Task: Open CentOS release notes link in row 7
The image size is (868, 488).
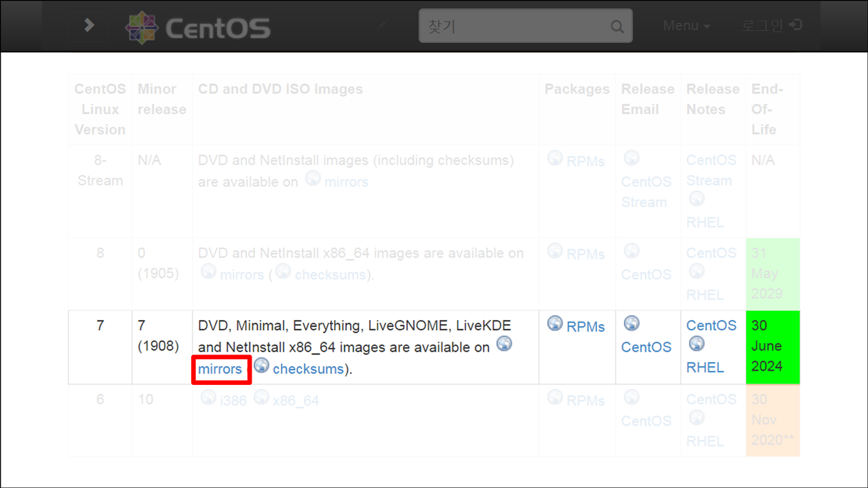Action: (x=711, y=325)
